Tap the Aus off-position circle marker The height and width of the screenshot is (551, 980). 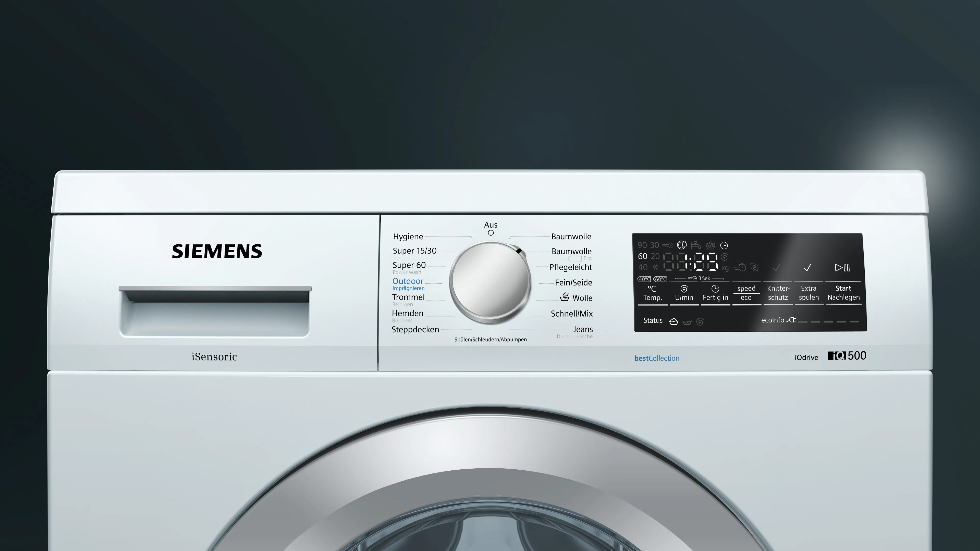[x=491, y=233]
